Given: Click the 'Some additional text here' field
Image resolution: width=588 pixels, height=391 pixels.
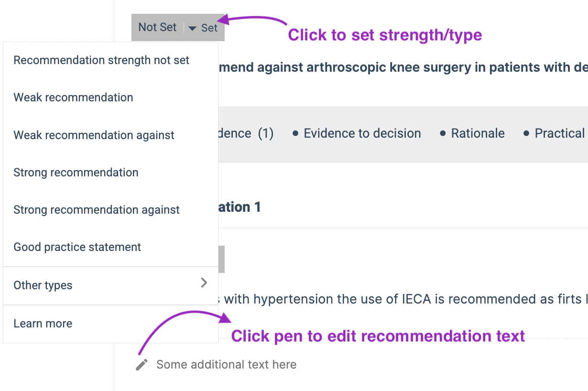Looking at the screenshot, I should pyautogui.click(x=226, y=365).
